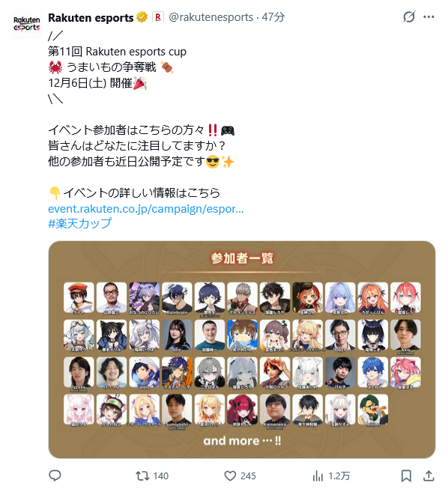This screenshot has width=448, height=492.
Task: Open the three-dot more options menu
Action: coord(429,16)
